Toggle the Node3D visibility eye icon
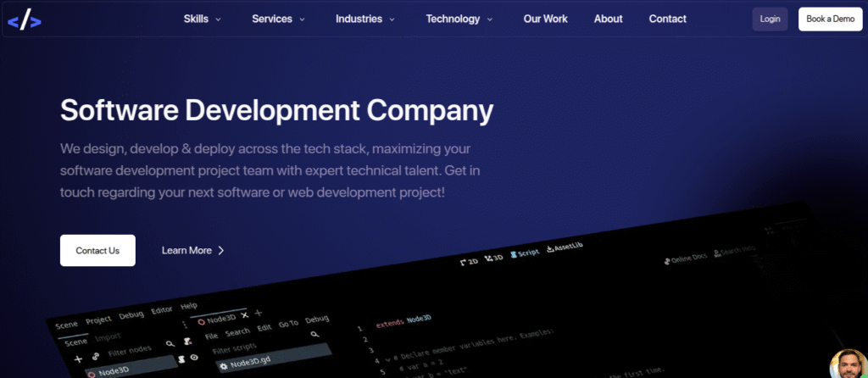Image resolution: width=868 pixels, height=378 pixels. coord(194,358)
